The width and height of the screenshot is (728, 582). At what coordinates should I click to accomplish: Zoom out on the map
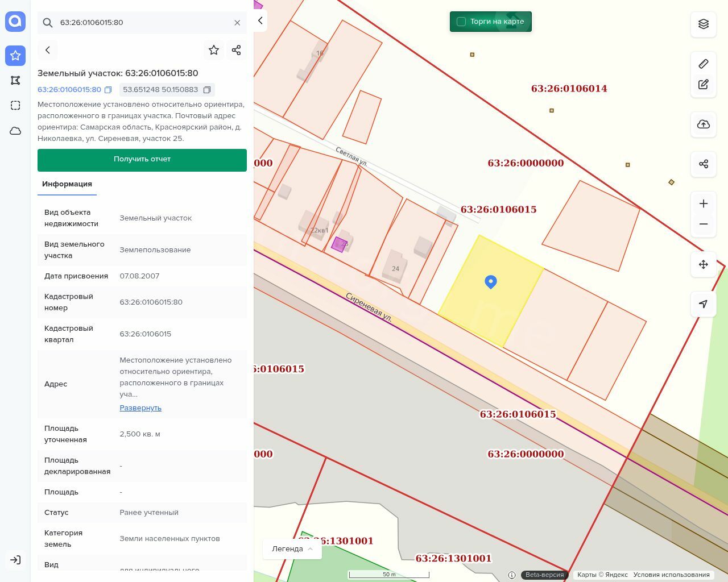[x=704, y=224]
